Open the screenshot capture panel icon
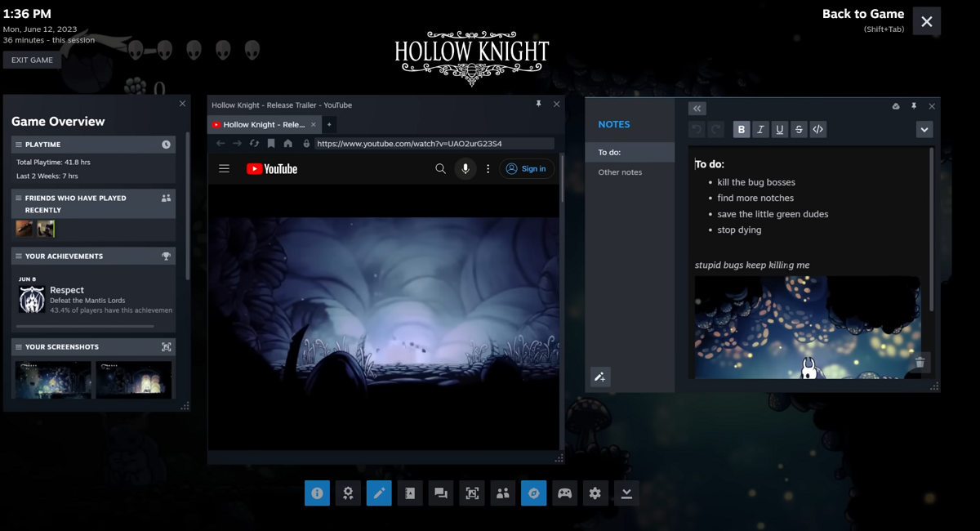The height and width of the screenshot is (531, 980). click(x=471, y=493)
